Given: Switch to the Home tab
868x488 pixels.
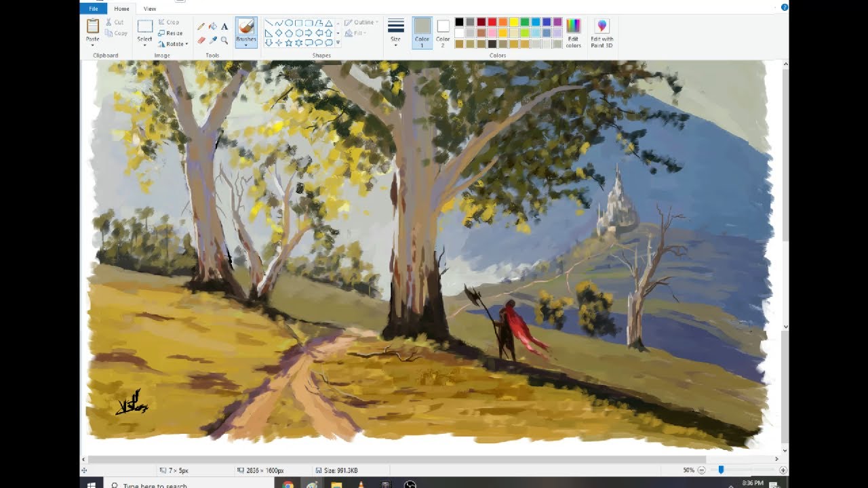Looking at the screenshot, I should pyautogui.click(x=122, y=9).
